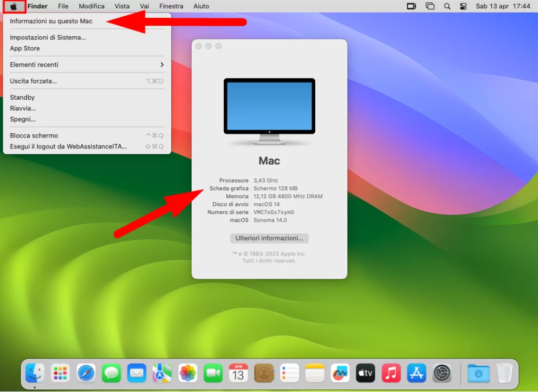
Task: Open the File menu
Action: (63, 6)
